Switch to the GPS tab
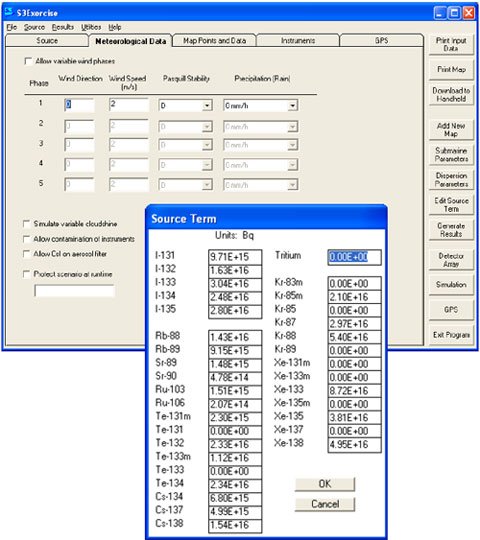Viewport: 480px width, 540px height. tap(382, 41)
